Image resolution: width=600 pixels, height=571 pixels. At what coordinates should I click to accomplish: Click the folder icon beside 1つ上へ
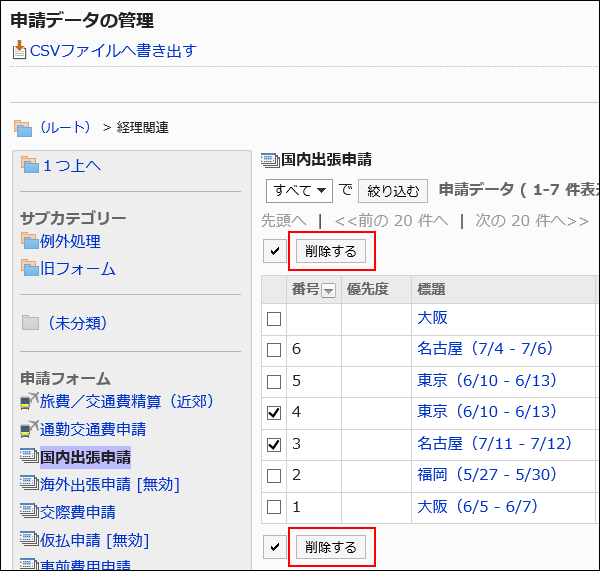[30, 165]
